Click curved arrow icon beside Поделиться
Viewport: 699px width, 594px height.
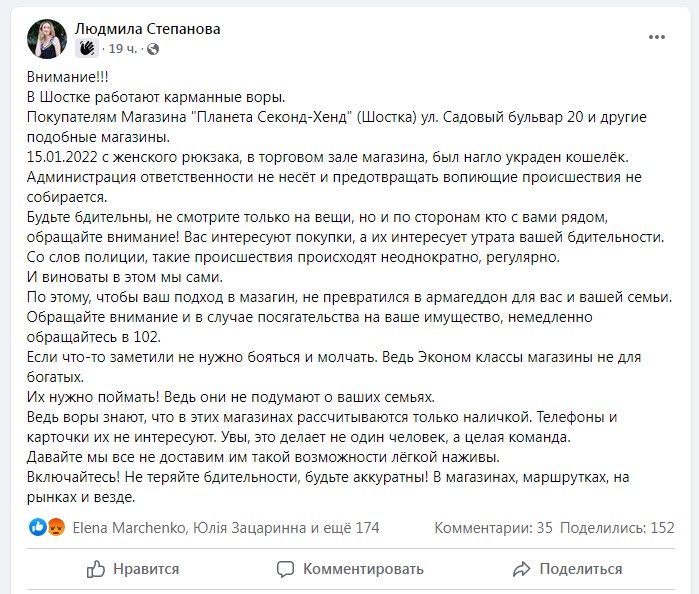click(x=522, y=569)
